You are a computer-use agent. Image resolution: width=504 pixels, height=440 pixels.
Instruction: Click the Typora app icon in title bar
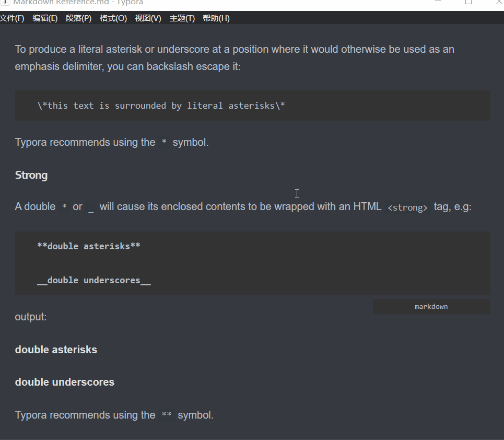pos(4,2)
